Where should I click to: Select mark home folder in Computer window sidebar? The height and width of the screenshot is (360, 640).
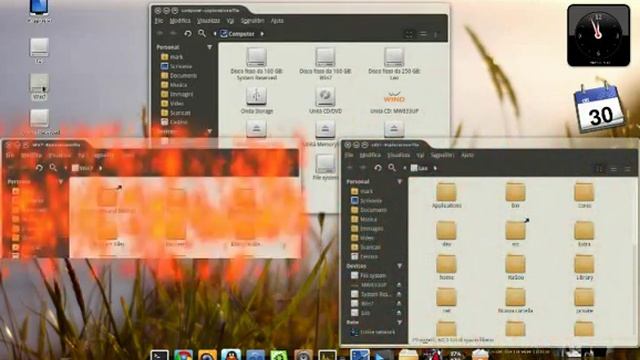click(x=172, y=57)
